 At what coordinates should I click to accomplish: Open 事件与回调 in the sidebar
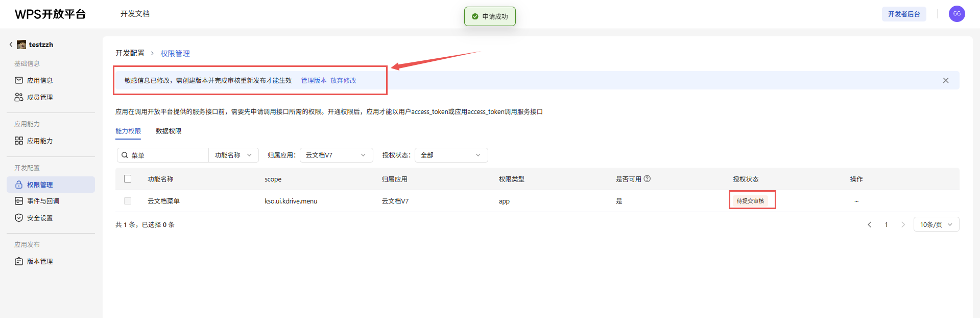pyautogui.click(x=42, y=201)
